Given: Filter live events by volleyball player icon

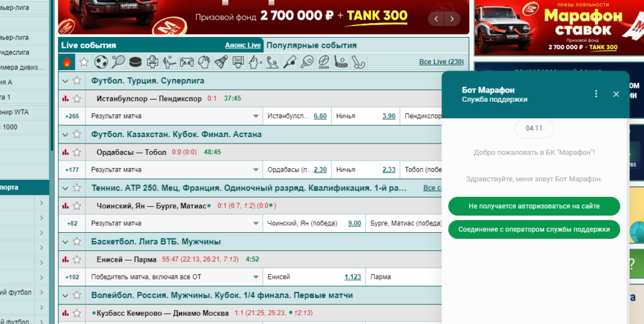Looking at the screenshot, I should pos(169,62).
